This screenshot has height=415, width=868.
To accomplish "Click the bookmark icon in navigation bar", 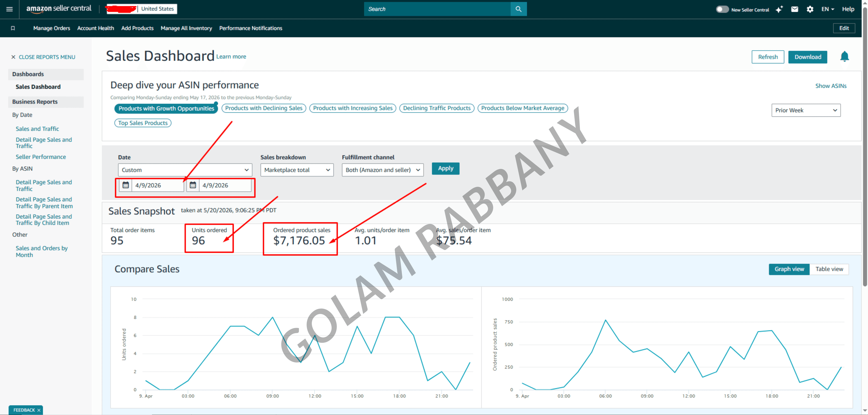I will coord(13,28).
